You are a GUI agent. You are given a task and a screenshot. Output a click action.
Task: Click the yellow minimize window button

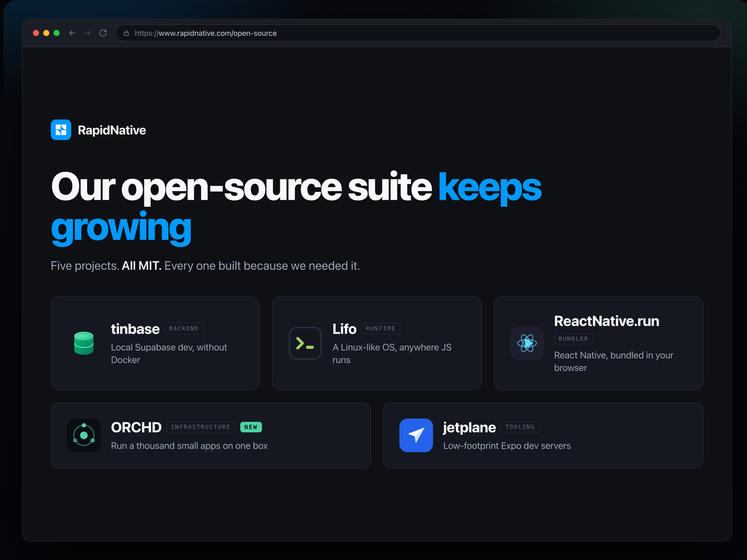(x=46, y=33)
